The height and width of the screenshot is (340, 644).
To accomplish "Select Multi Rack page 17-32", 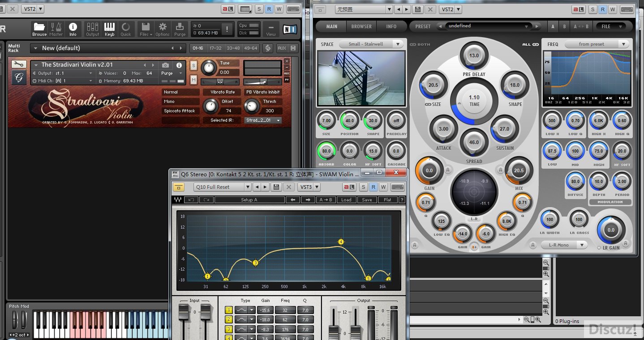I will [x=215, y=48].
